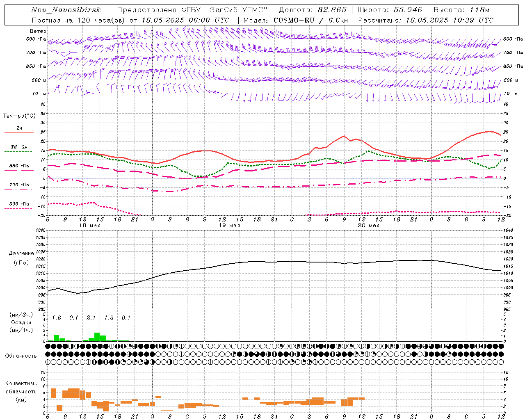
Task: Click the 1.6 precipitation total value
Action: 56,318
